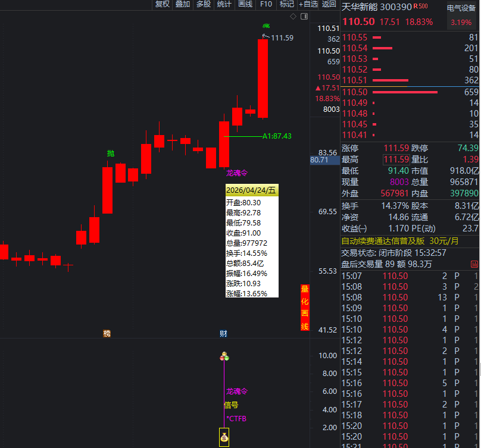Open the 统计 statistics tool
Image resolution: width=481 pixels, height=448 pixels.
pos(224,4)
